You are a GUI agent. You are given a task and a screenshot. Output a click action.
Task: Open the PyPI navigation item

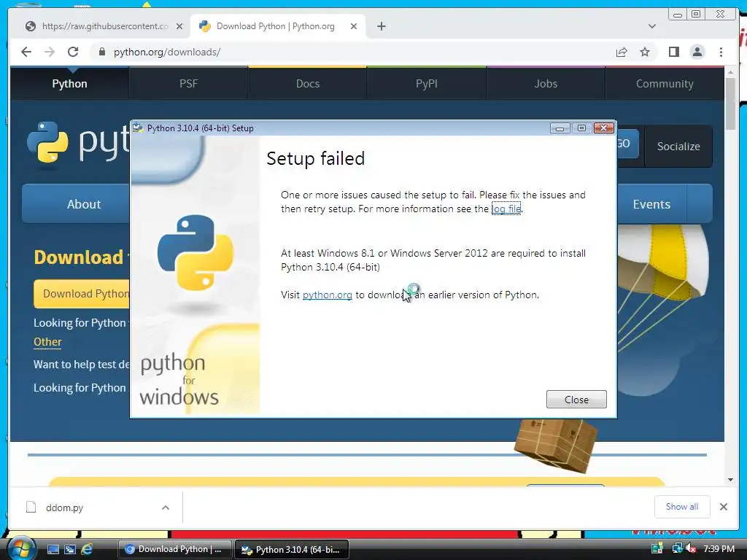[426, 83]
